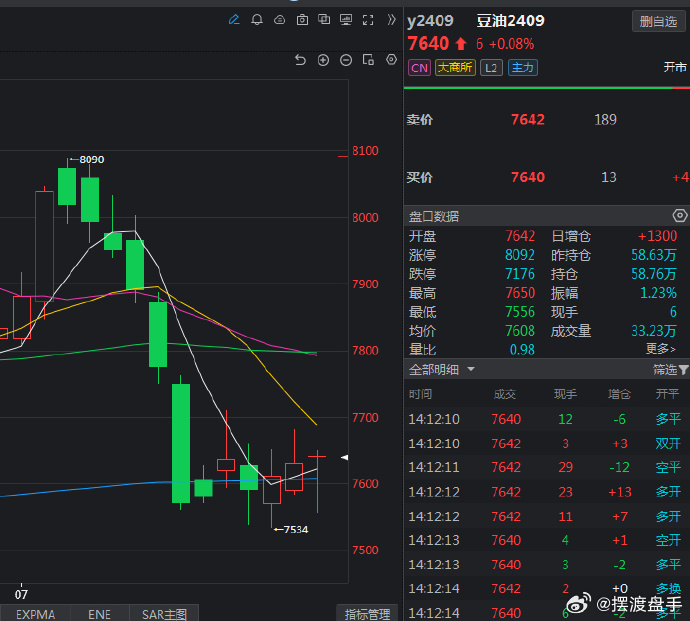Switch to the EXPMA indicator tab
Image resolution: width=690 pixels, height=621 pixels.
[x=35, y=613]
